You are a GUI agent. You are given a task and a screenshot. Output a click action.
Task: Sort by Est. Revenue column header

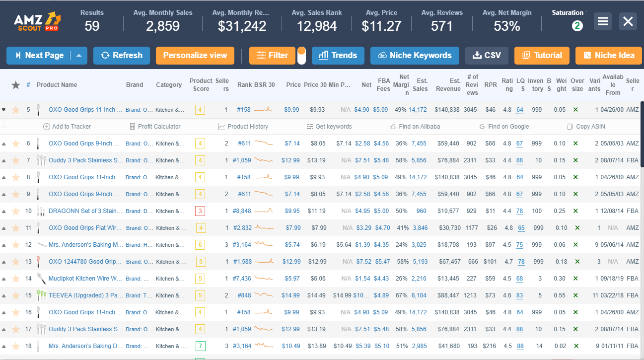coord(448,85)
